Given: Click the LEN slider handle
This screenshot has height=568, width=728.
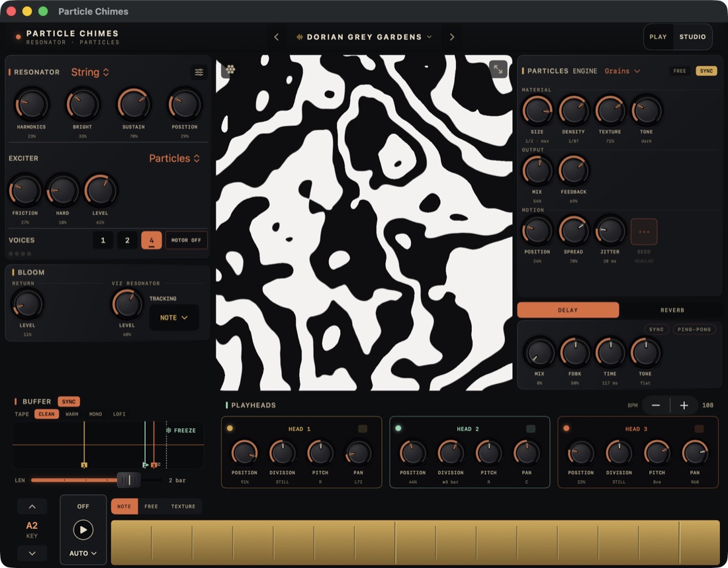Looking at the screenshot, I should [128, 480].
